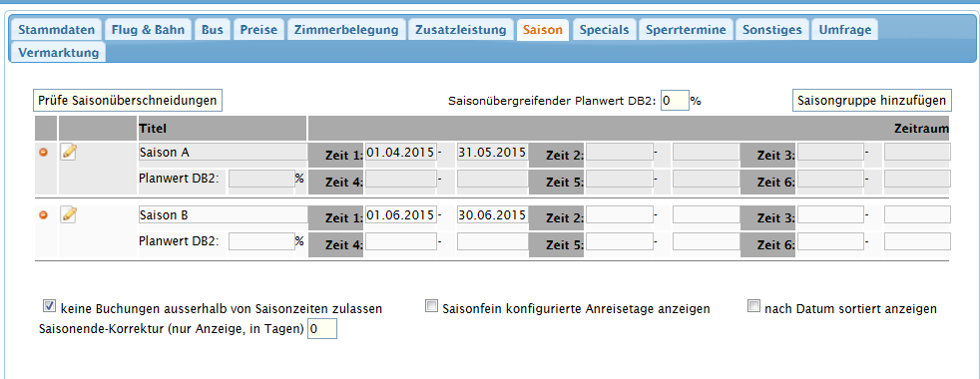980x379 pixels.
Task: Focus Saison B Zeit 5 start field
Action: pos(620,241)
